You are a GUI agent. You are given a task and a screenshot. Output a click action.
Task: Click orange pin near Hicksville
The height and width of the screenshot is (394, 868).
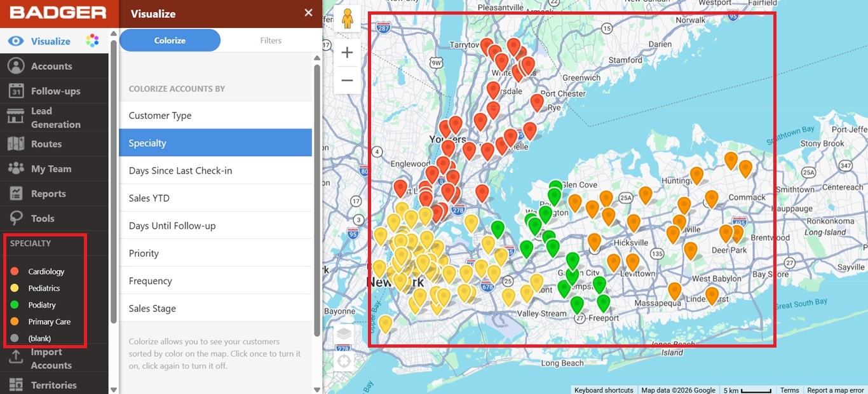tap(634, 222)
